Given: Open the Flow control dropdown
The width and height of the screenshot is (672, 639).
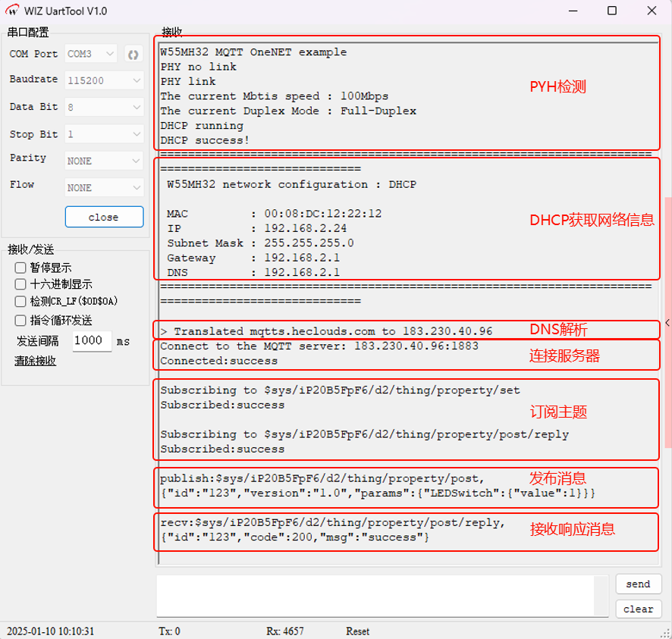Looking at the screenshot, I should point(104,187).
